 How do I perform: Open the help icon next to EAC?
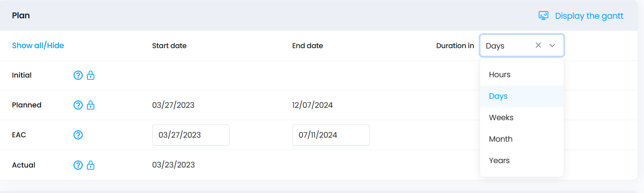pos(78,135)
